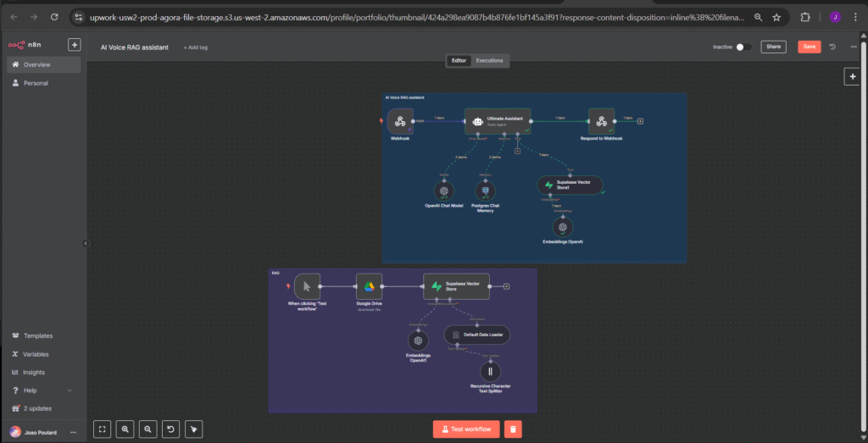This screenshot has height=443, width=868.
Task: Click the fit to view icon
Action: [102, 429]
